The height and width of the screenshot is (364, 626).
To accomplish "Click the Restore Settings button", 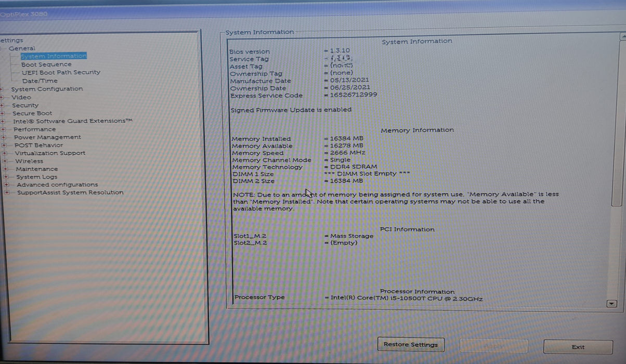I will coord(410,344).
